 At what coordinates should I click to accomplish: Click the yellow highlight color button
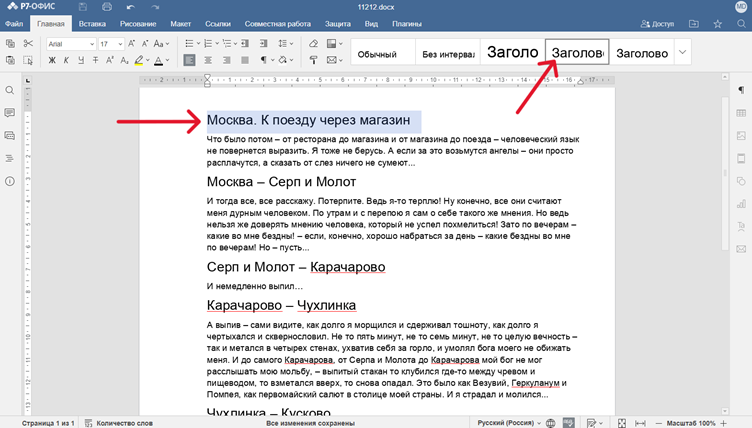pyautogui.click(x=139, y=61)
